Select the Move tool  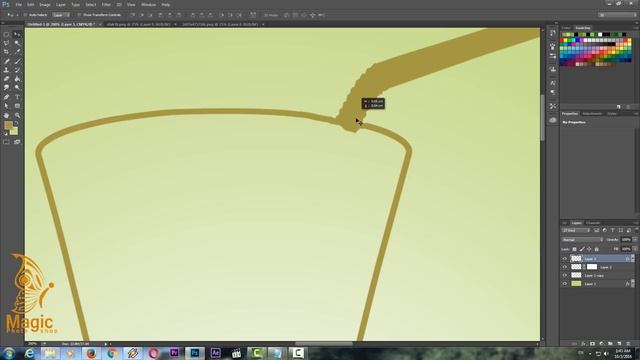[x=17, y=34]
